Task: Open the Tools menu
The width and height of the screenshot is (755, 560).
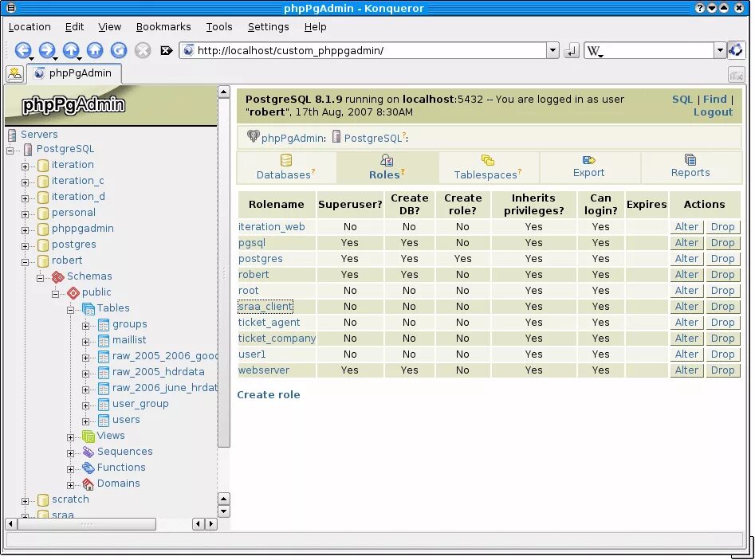Action: 219,27
